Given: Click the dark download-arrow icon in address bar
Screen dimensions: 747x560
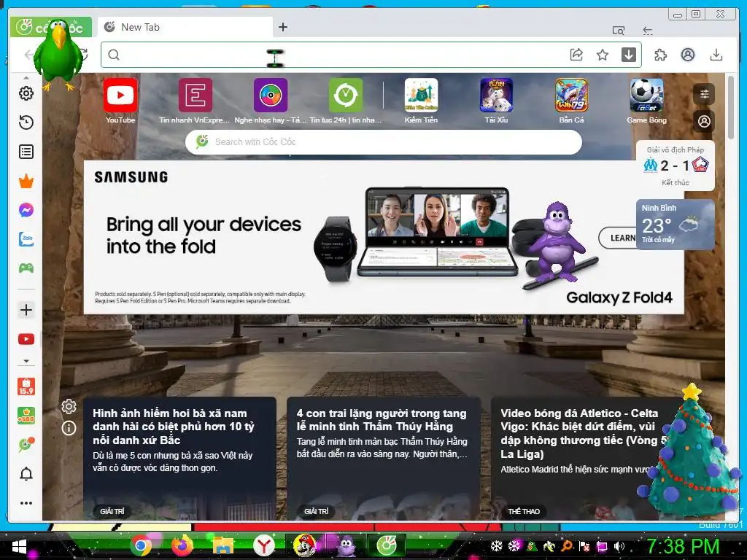Looking at the screenshot, I should click(x=629, y=55).
